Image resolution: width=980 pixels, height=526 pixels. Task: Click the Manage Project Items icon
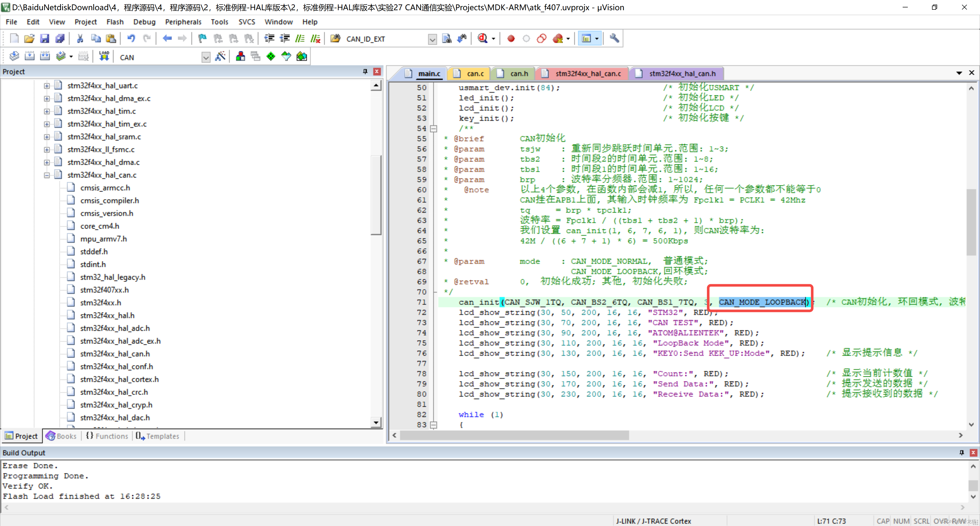pos(240,57)
